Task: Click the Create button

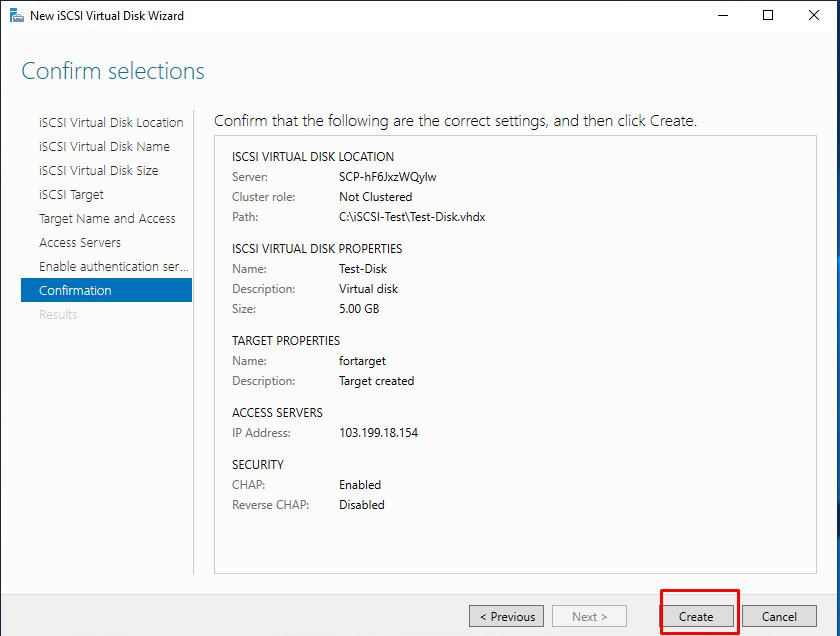Action: coord(696,616)
